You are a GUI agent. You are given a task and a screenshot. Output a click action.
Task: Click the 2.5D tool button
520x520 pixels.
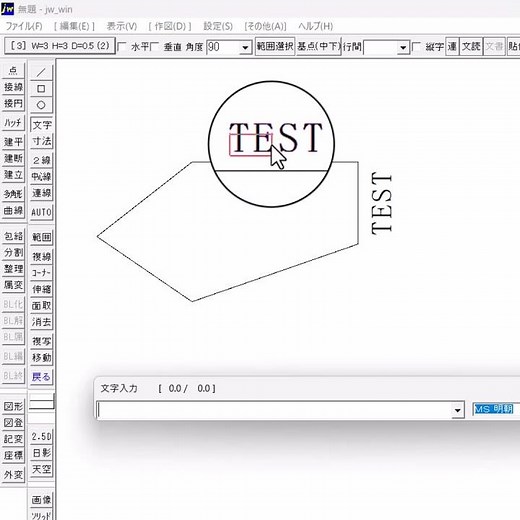(42, 437)
